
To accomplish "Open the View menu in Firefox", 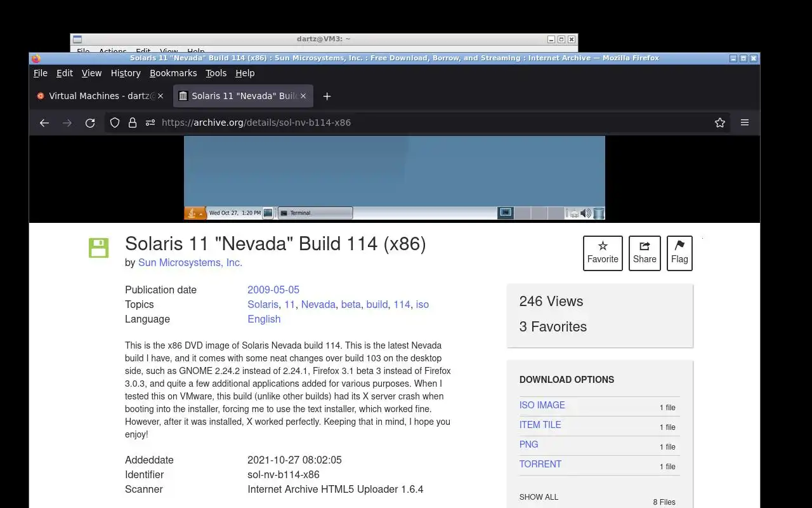I will click(x=92, y=73).
